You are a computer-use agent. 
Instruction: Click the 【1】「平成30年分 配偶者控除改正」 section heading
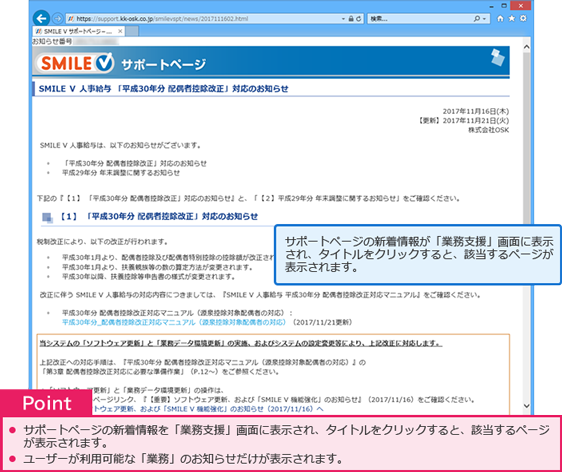click(x=158, y=216)
